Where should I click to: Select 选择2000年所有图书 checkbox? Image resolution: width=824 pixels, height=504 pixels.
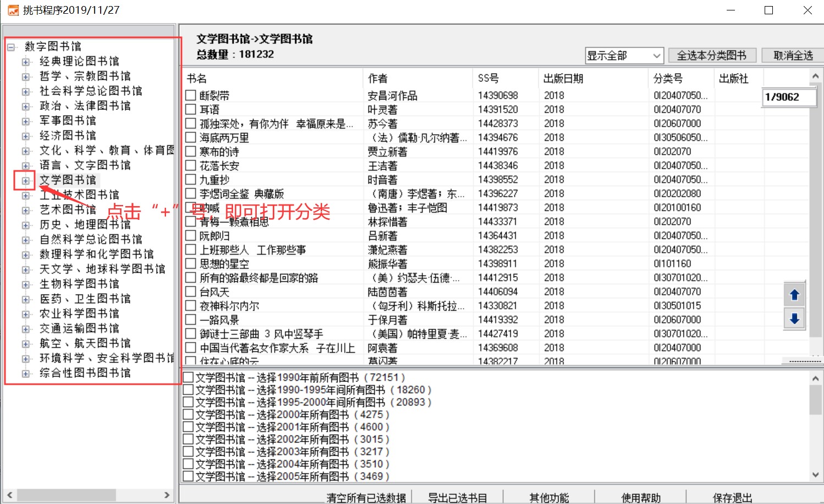coord(188,415)
